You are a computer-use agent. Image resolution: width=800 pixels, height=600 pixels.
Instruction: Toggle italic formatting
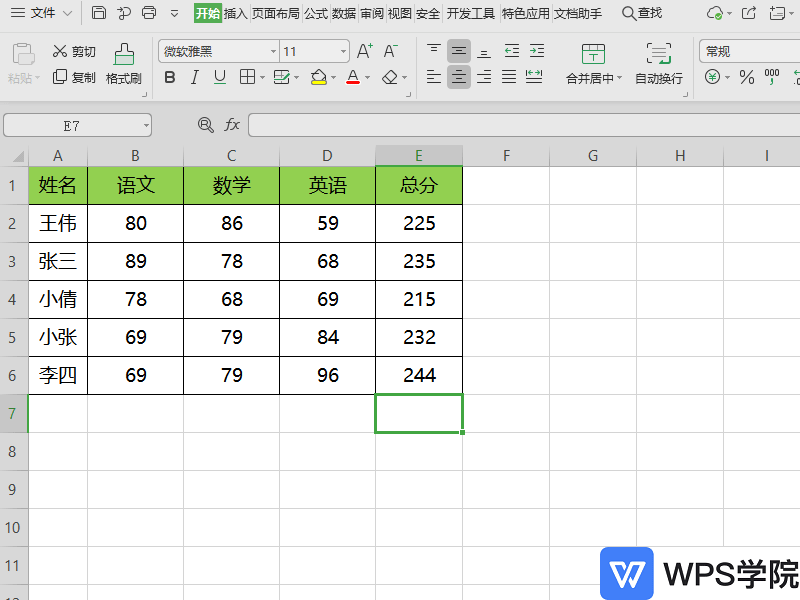193,77
